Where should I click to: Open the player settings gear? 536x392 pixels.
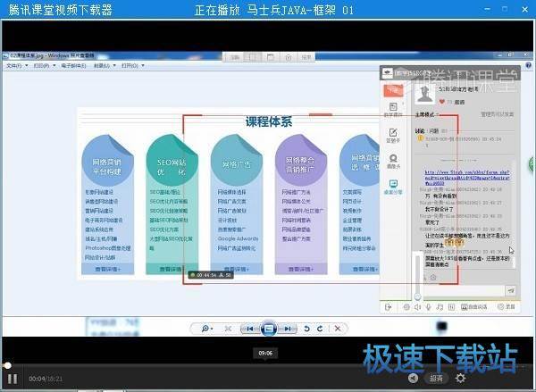(460, 378)
